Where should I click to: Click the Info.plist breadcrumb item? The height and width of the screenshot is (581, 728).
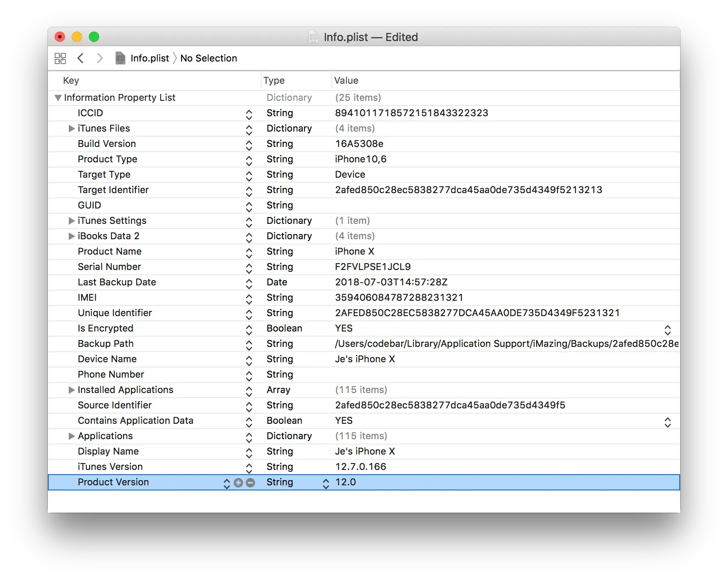pos(150,58)
